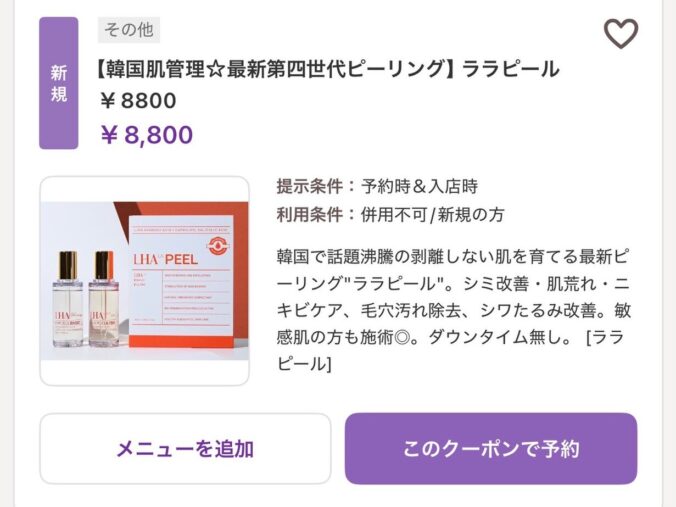Image resolution: width=676 pixels, height=507 pixels.
Task: Open the LHA PEEL product thumbnail
Action: (x=144, y=281)
